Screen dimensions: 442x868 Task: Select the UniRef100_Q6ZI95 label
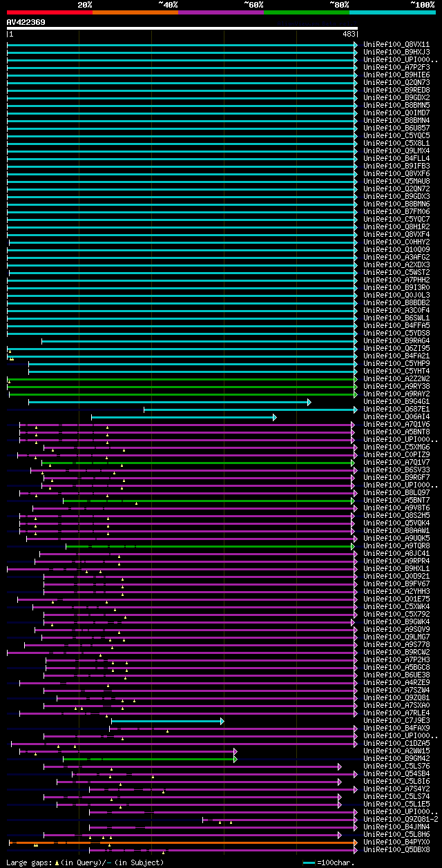[396, 348]
